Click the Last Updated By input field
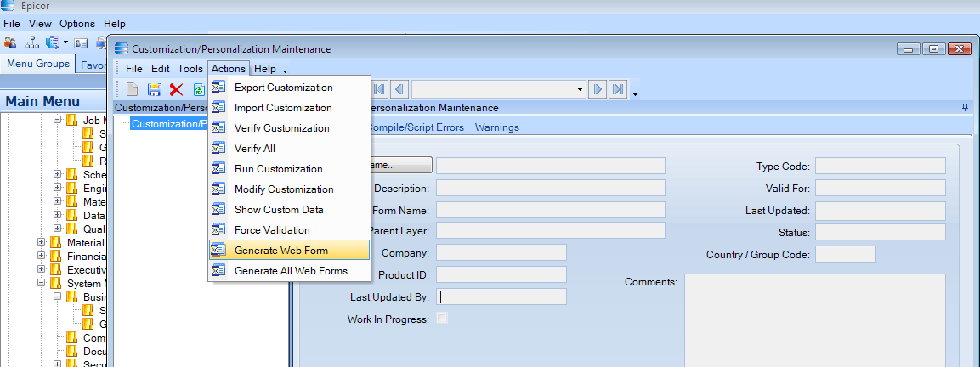The width and height of the screenshot is (980, 367). [x=501, y=296]
